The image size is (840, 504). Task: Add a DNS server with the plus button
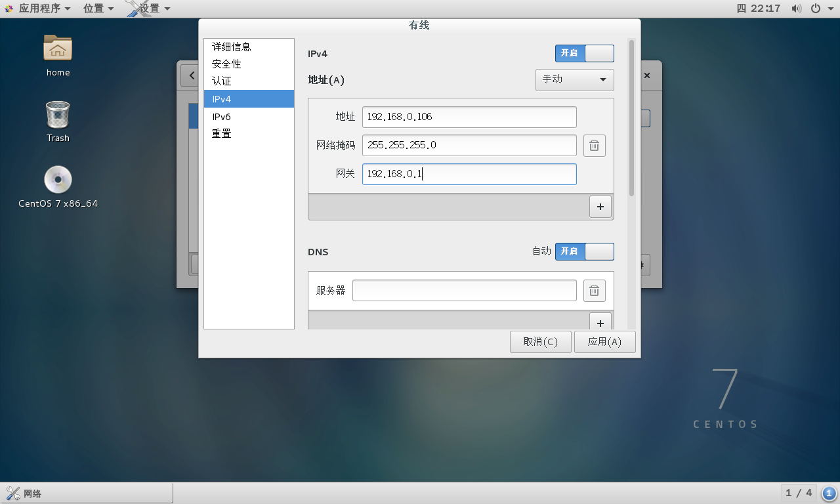coord(600,322)
